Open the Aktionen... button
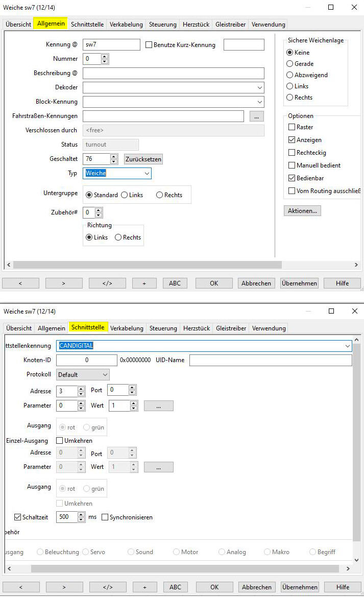 302,210
